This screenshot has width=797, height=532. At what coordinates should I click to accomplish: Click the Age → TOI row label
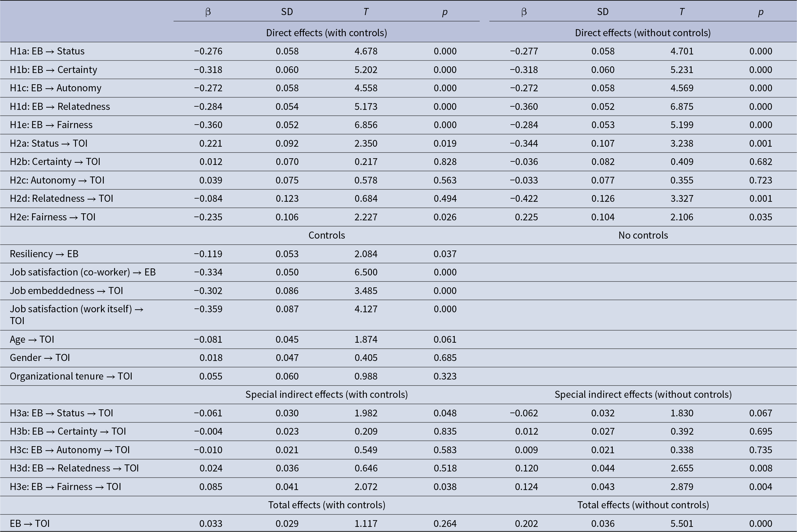tap(32, 339)
